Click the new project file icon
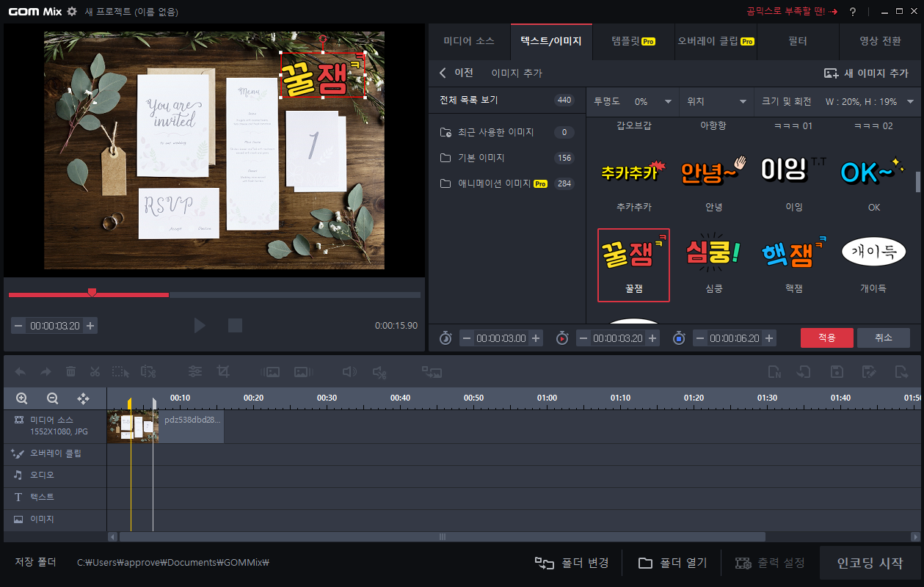This screenshot has width=924, height=587. 774,372
